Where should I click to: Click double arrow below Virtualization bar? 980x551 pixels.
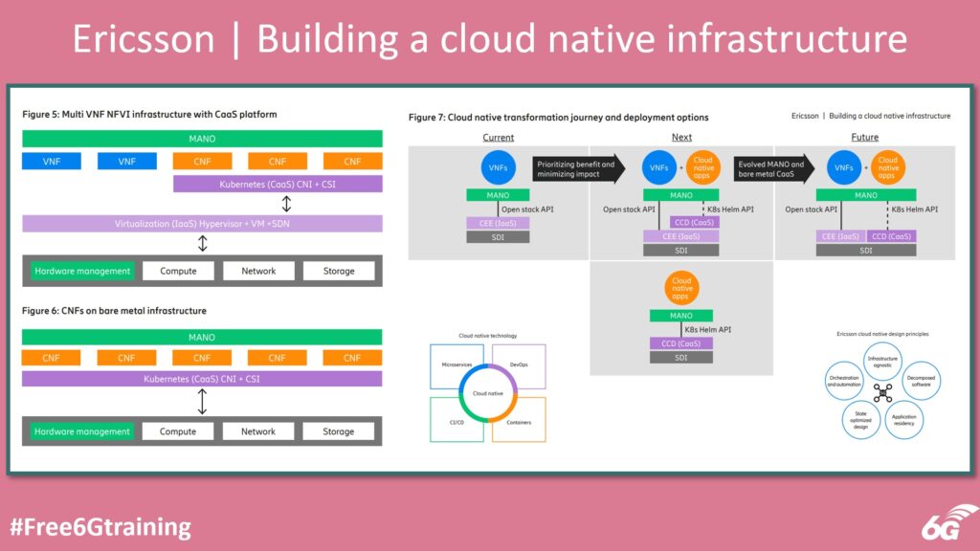tap(202, 243)
